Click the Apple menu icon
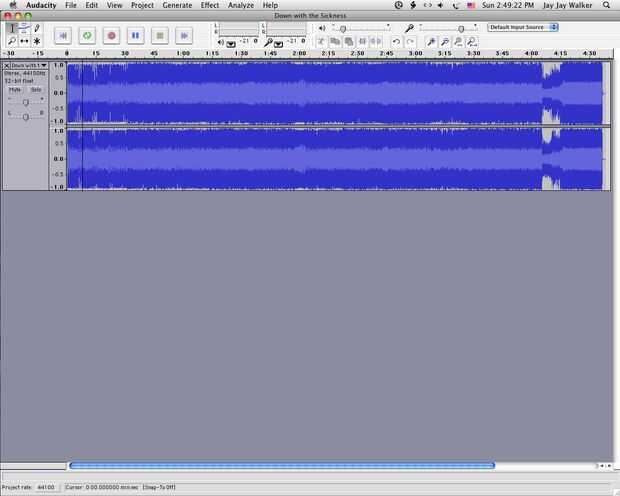Screen dimensions: 620x496 click(x=13, y=5)
